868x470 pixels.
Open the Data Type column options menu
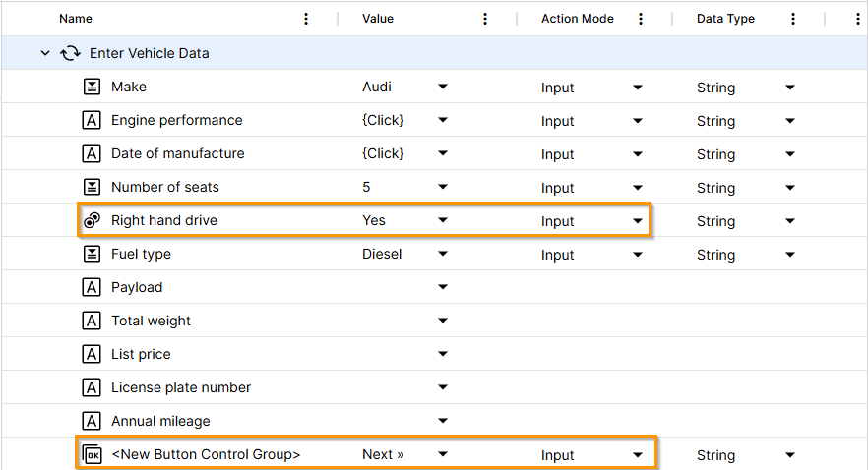pos(793,19)
